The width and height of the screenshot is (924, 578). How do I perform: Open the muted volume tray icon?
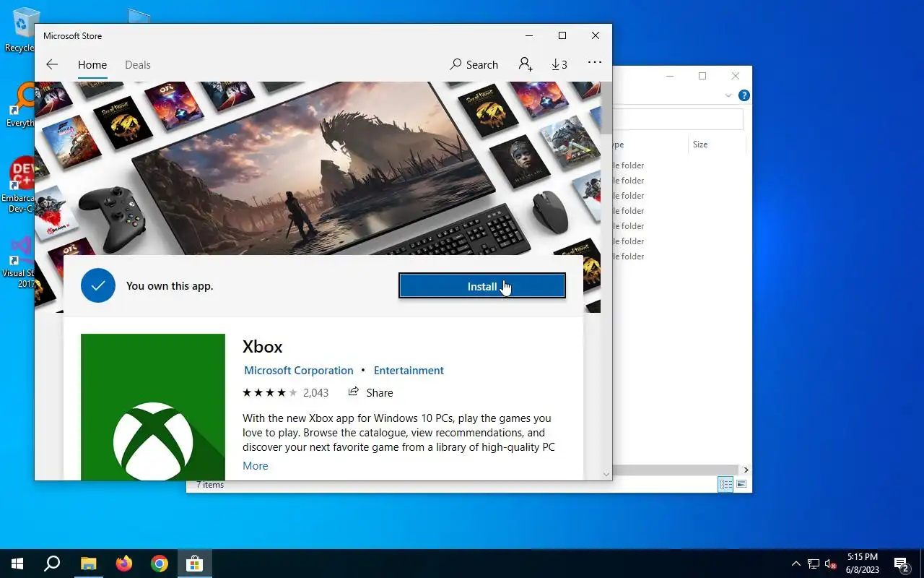831,564
